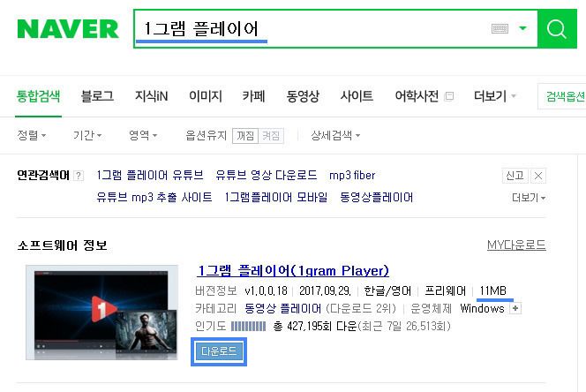Click the 프리웨어 license text

pyautogui.click(x=446, y=290)
